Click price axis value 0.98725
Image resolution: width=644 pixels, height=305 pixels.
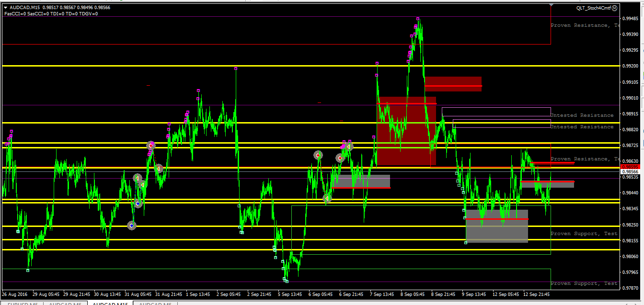[630, 145]
